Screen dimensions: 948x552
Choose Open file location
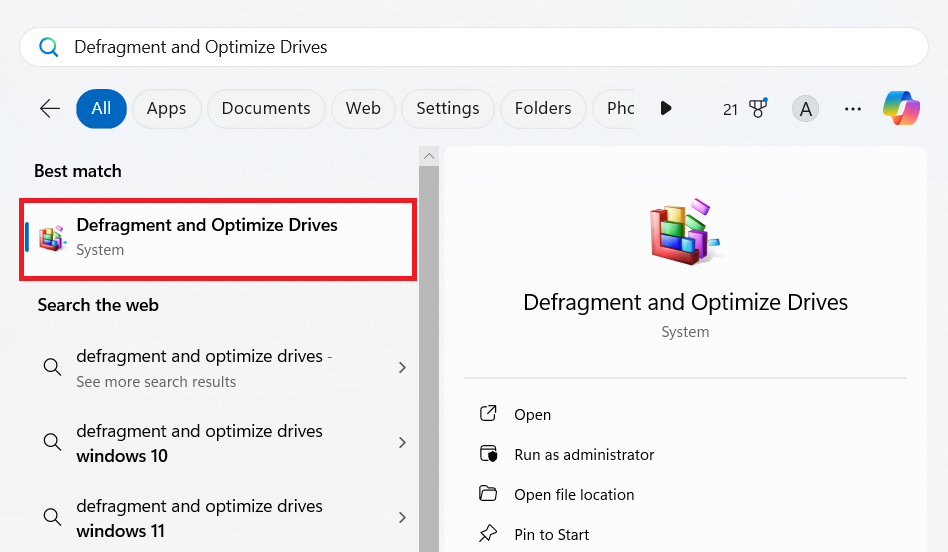pos(574,495)
